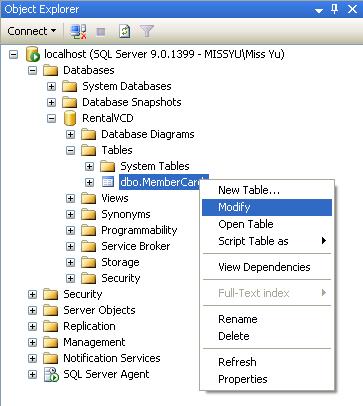Select the Security label under RentalVCD
The width and height of the screenshot is (363, 406).
click(x=121, y=278)
